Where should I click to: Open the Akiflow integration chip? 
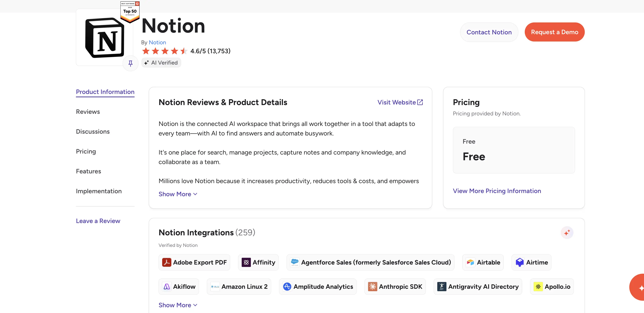(179, 287)
